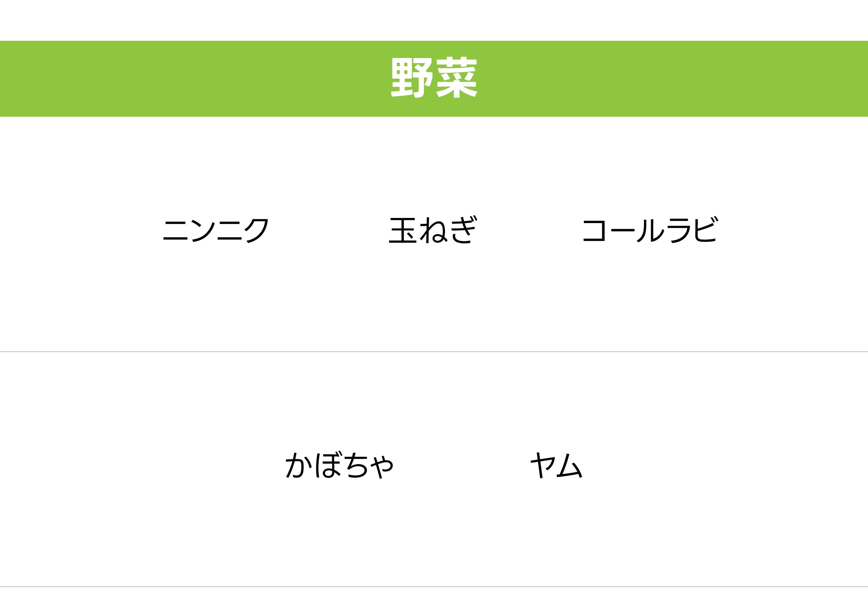Click the divider line below the かぼちゃ row

point(434,587)
